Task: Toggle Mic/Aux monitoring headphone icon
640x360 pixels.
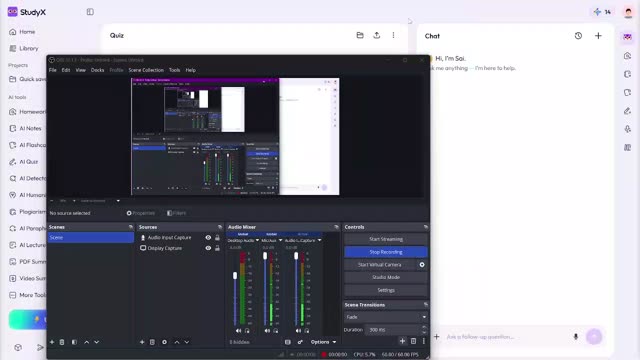Action: click(276, 331)
